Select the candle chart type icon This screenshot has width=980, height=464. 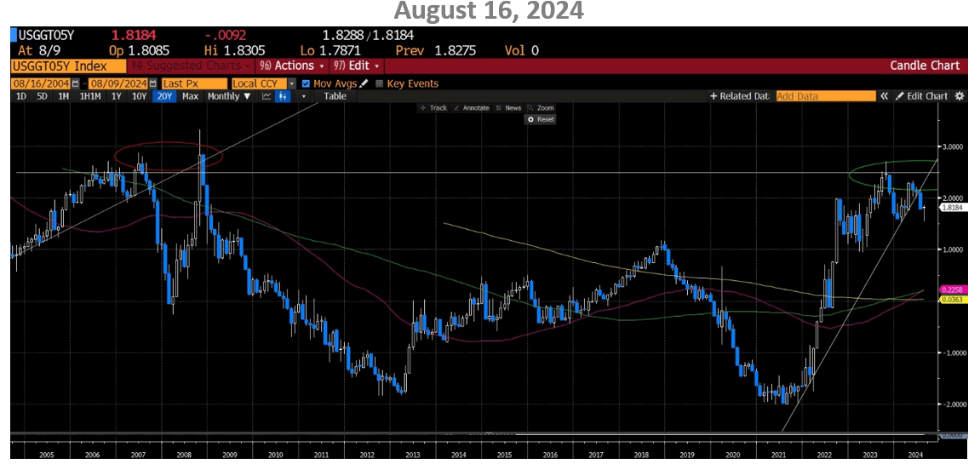[x=283, y=96]
